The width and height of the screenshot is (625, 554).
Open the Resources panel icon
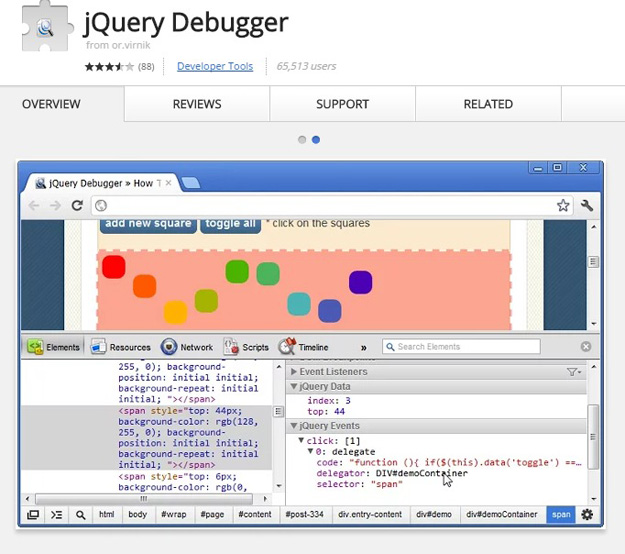99,347
